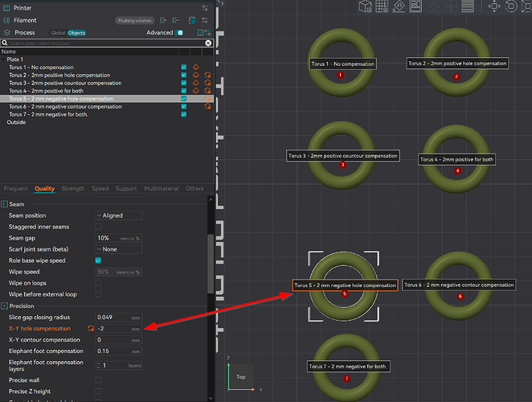Click Torus 4 object settings icon

tap(207, 91)
